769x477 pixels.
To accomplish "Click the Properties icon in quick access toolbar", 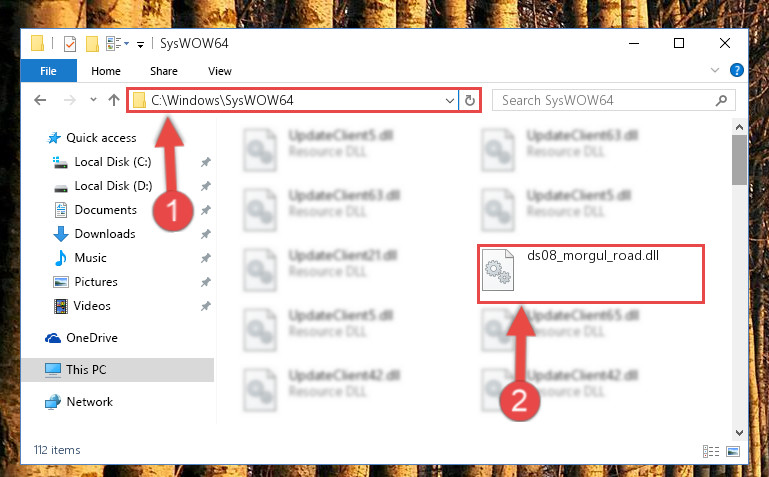I will [70, 44].
